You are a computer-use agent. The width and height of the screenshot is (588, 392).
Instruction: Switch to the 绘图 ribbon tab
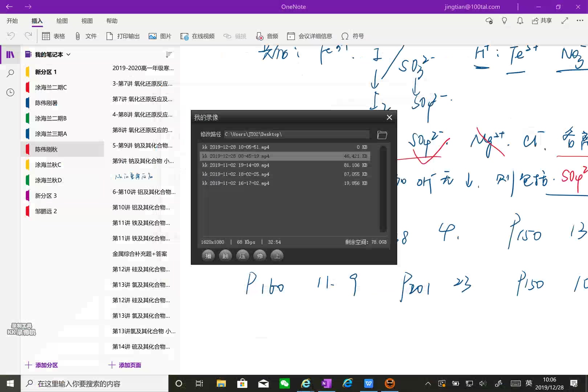click(x=62, y=21)
